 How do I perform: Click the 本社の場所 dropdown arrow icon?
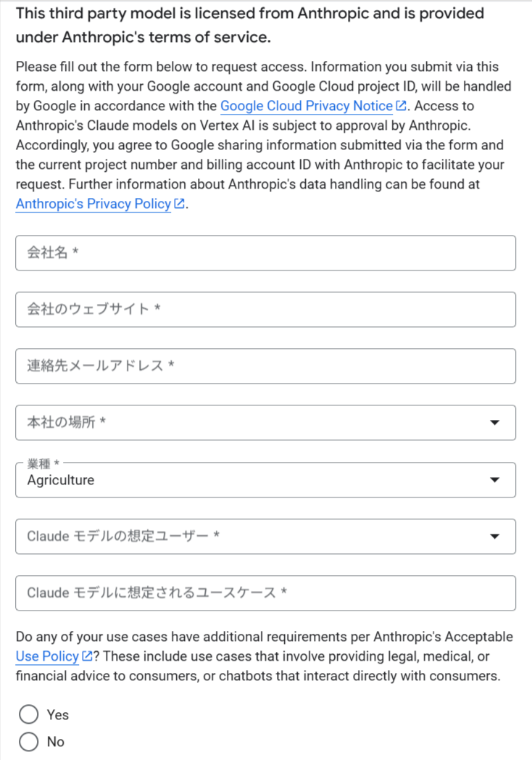tap(495, 423)
